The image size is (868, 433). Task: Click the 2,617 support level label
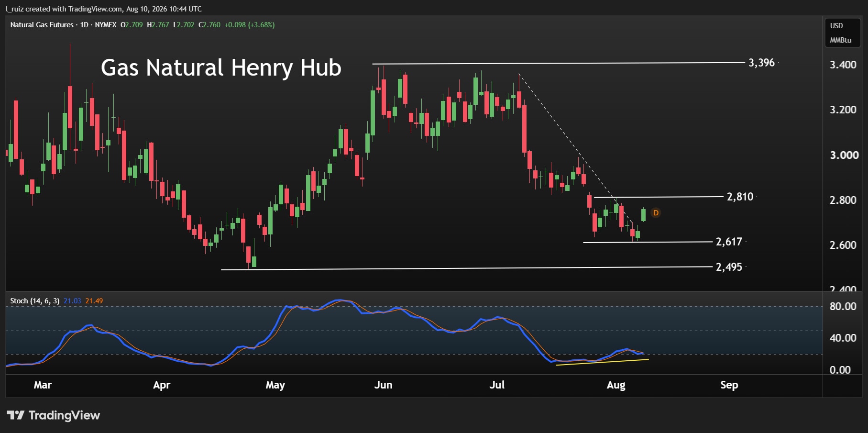click(729, 242)
